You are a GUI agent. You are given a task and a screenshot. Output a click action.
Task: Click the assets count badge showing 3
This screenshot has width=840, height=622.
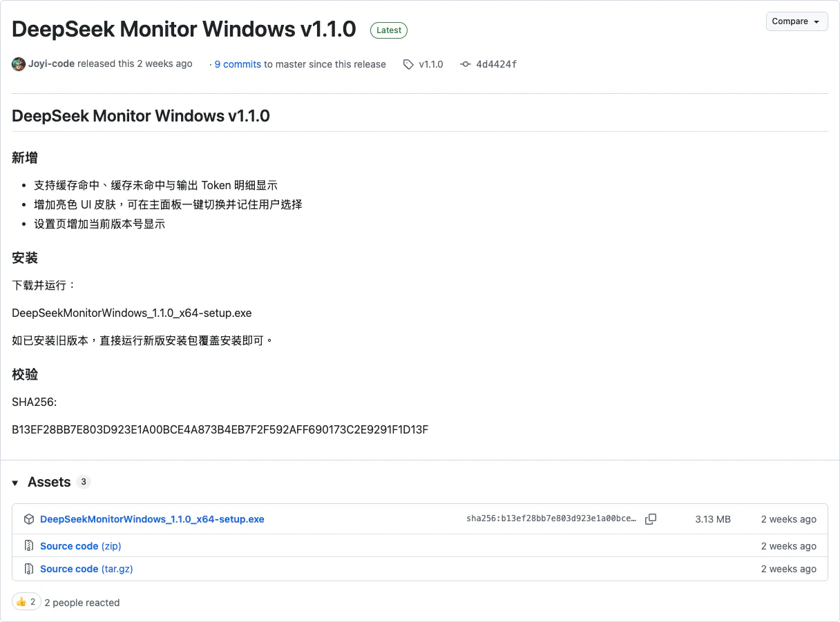point(84,482)
